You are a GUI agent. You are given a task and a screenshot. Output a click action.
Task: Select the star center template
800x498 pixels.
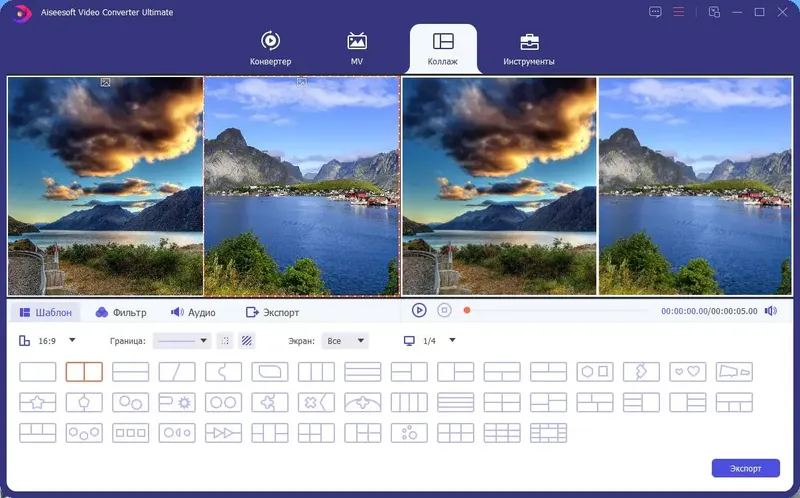coord(38,403)
